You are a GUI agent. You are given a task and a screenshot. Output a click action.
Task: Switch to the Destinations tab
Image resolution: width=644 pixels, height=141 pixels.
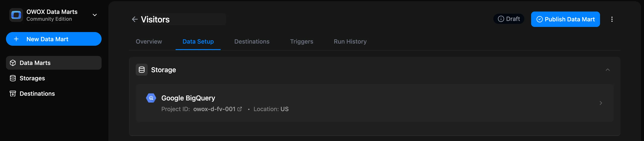click(x=252, y=42)
